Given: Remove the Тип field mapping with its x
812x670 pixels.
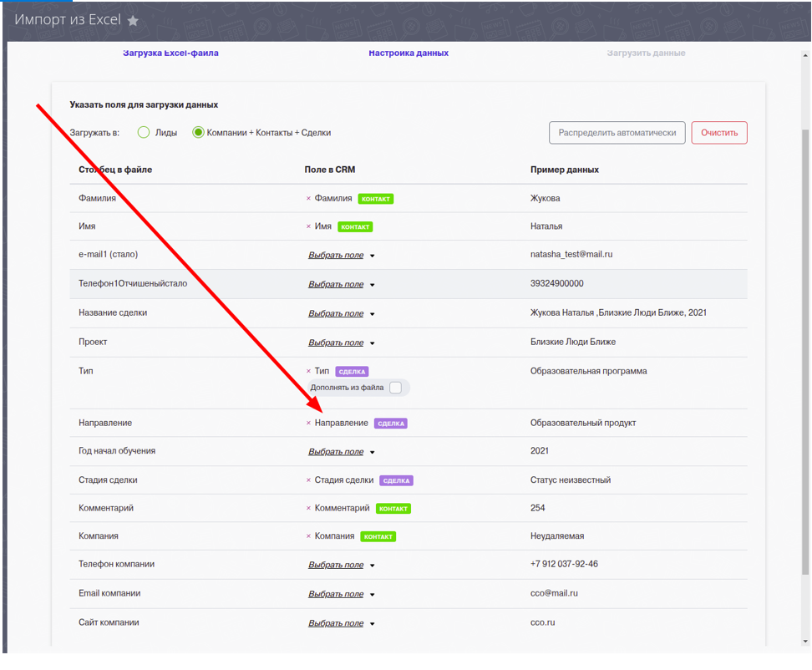Looking at the screenshot, I should tap(308, 371).
